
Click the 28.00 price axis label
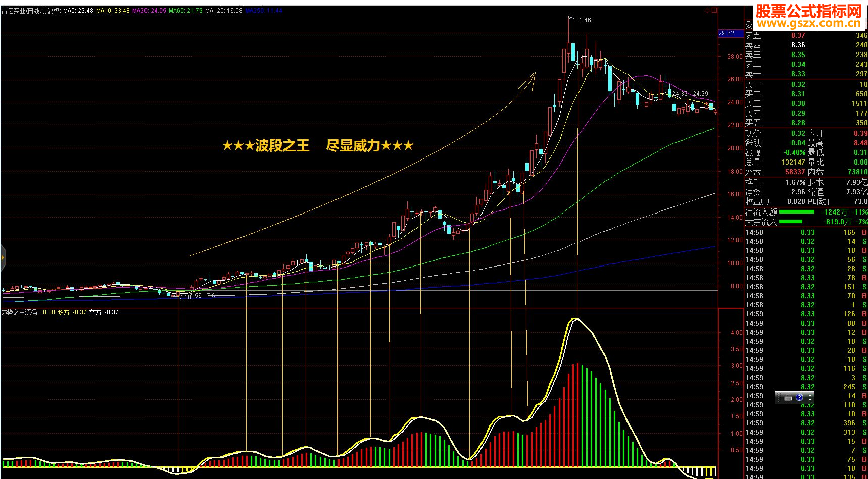tap(735, 57)
